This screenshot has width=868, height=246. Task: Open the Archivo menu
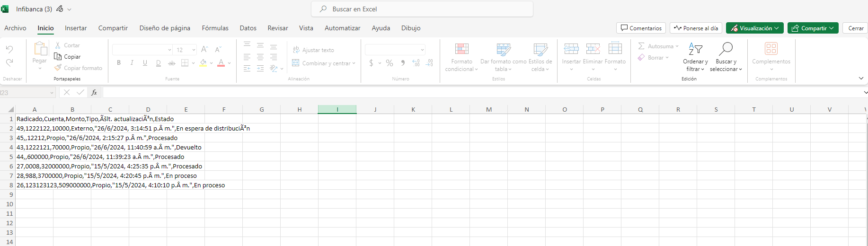click(x=15, y=28)
